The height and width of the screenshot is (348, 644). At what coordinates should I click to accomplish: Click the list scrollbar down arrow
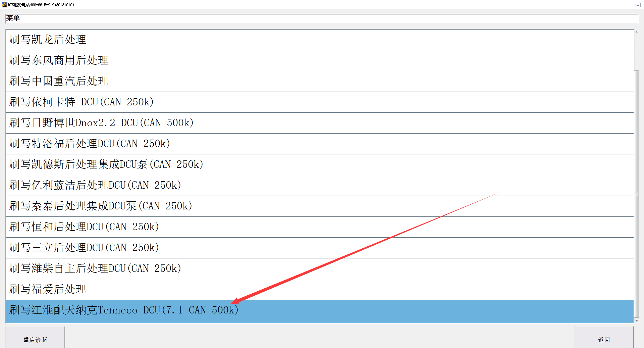[636, 321]
